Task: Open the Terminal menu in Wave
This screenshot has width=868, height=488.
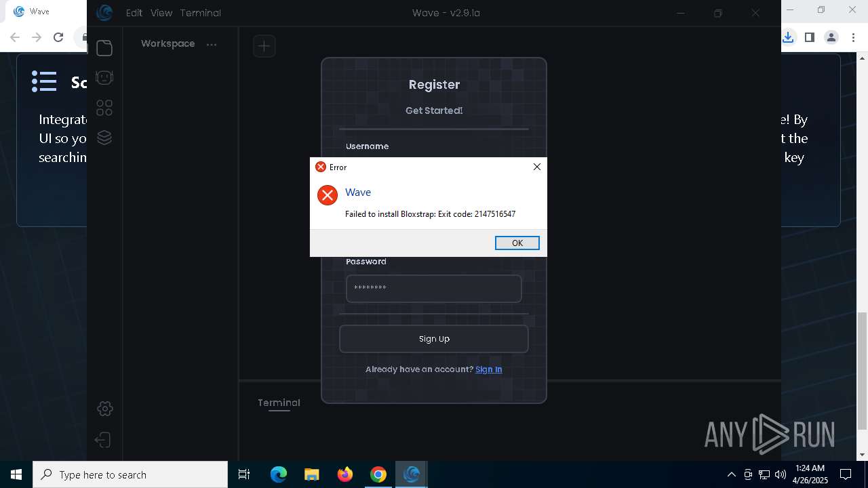Action: coord(201,13)
